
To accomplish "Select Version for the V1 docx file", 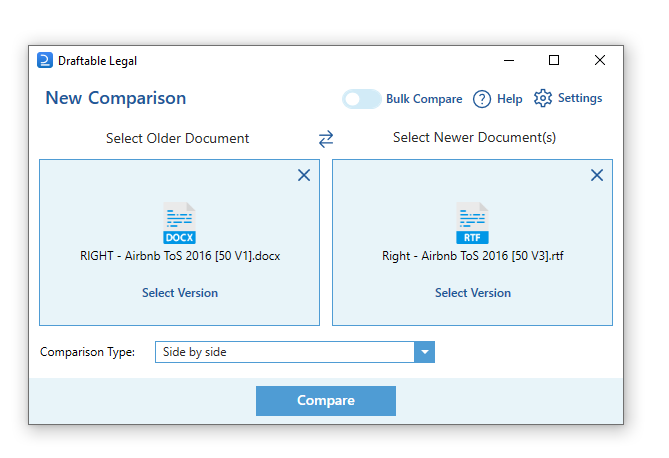I will [180, 293].
